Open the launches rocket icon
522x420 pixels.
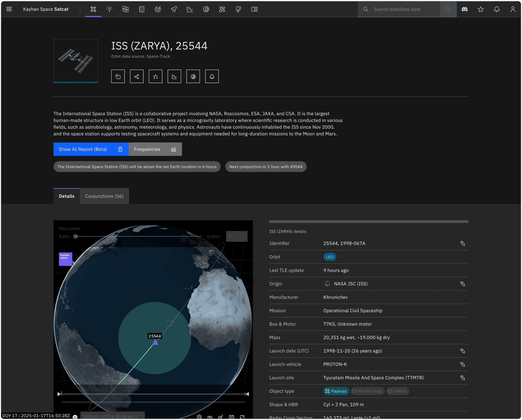[x=174, y=9]
